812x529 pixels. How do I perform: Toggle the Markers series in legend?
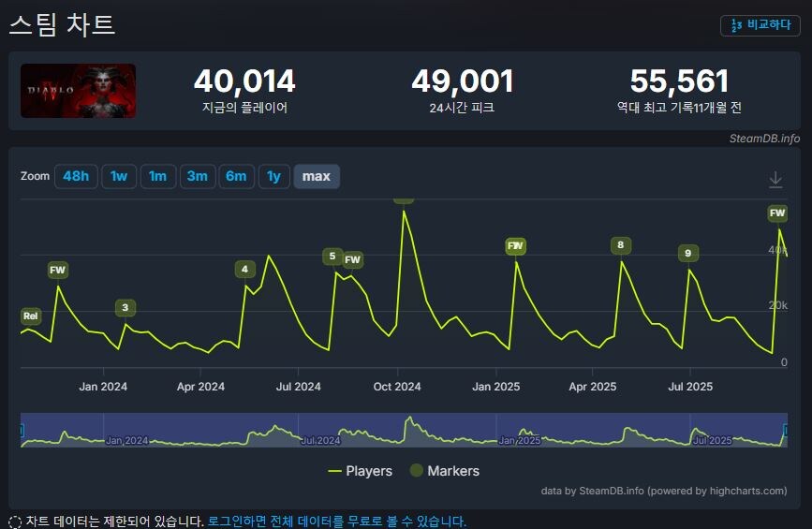[x=445, y=471]
